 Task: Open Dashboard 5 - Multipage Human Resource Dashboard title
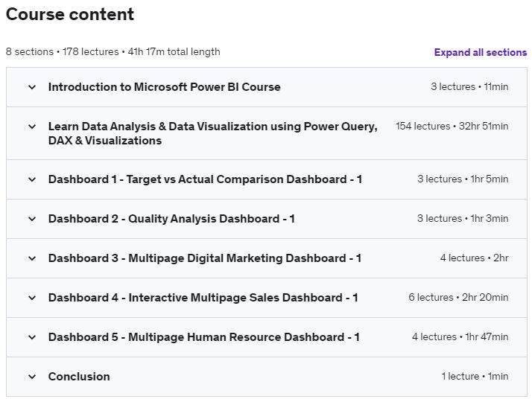(203, 337)
